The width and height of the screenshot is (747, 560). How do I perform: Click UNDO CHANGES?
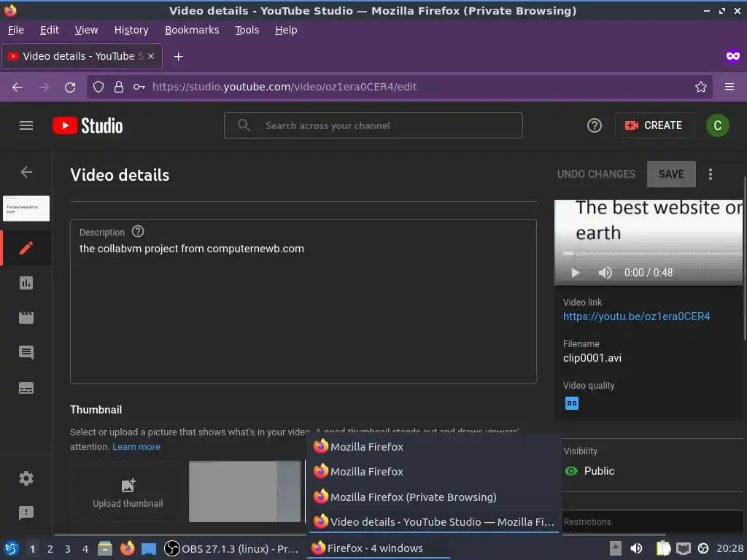click(x=596, y=174)
